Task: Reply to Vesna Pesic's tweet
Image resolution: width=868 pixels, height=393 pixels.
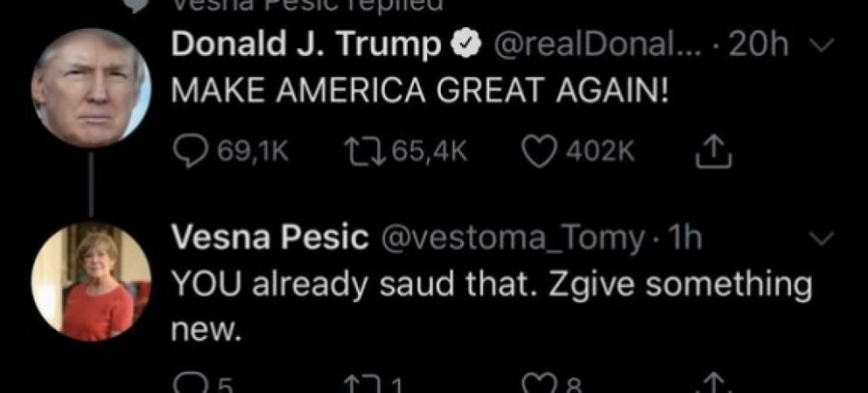Action: 187,384
